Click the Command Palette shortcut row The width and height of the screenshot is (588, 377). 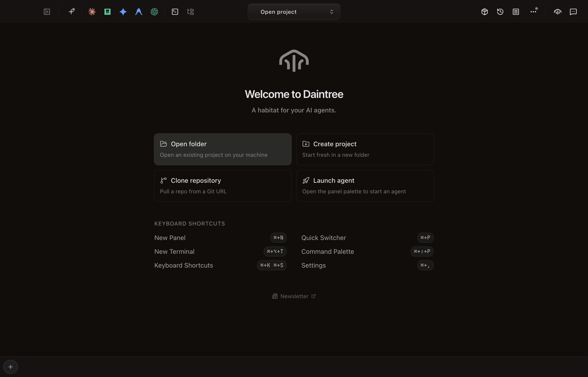pos(367,251)
